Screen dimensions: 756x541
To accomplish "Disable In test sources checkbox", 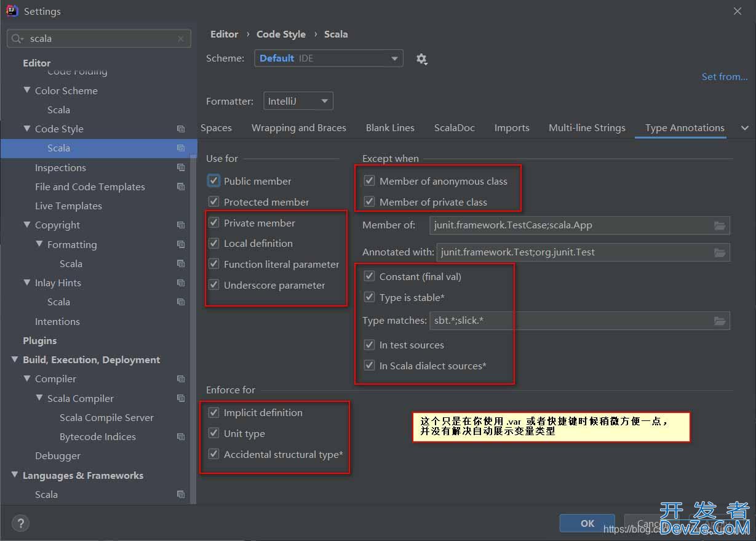I will click(x=369, y=345).
